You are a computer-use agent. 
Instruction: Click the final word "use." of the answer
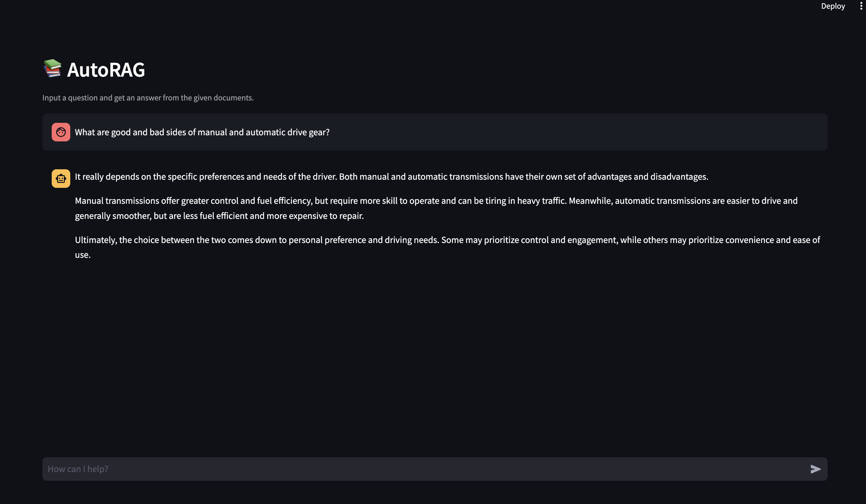click(x=83, y=255)
